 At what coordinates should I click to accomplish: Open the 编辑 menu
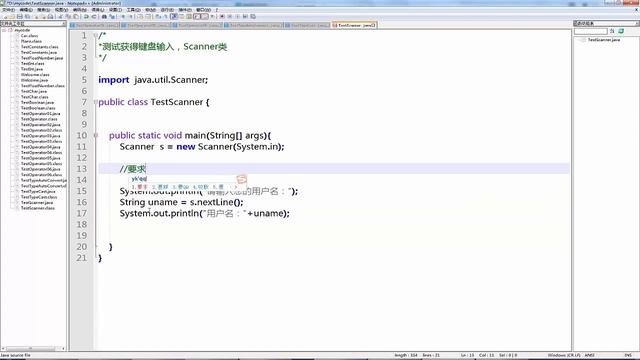pyautogui.click(x=26, y=10)
